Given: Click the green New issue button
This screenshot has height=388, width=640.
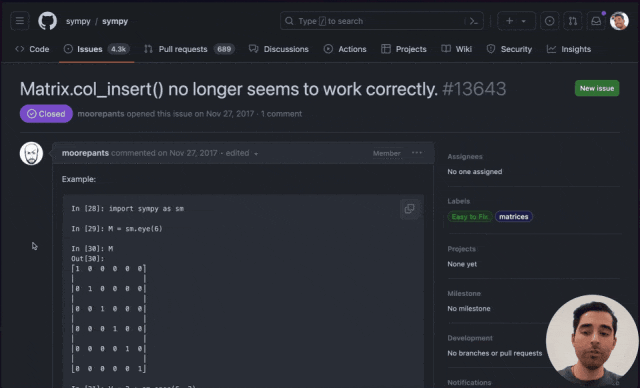Looking at the screenshot, I should [x=597, y=88].
